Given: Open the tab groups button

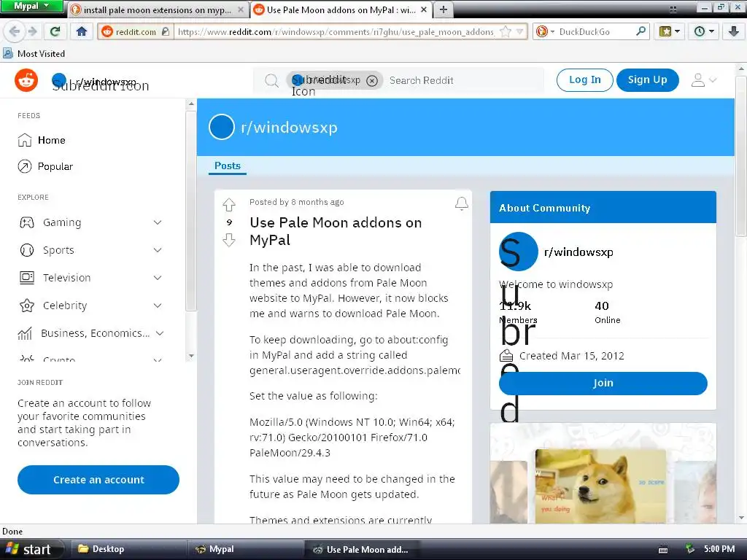Looking at the screenshot, I should point(673,9).
